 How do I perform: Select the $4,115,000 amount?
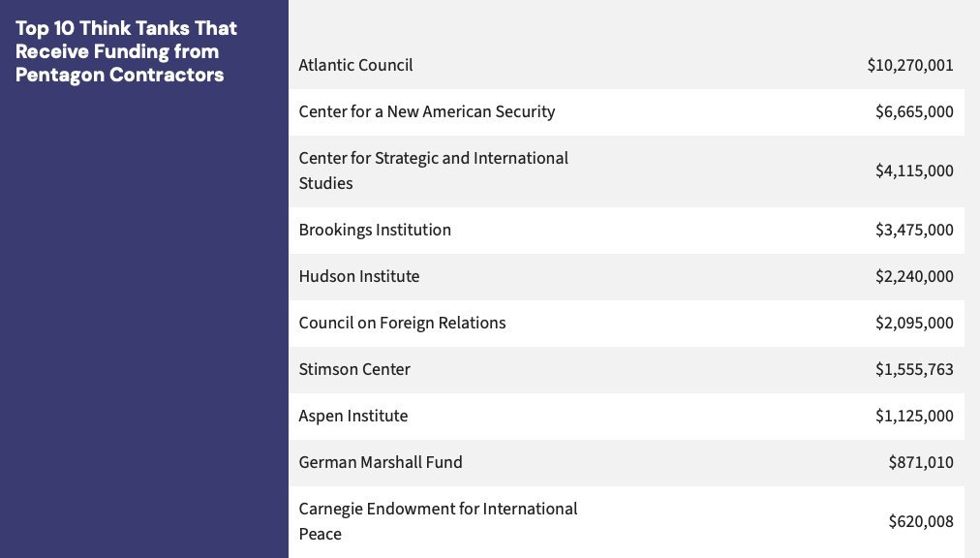(x=914, y=170)
